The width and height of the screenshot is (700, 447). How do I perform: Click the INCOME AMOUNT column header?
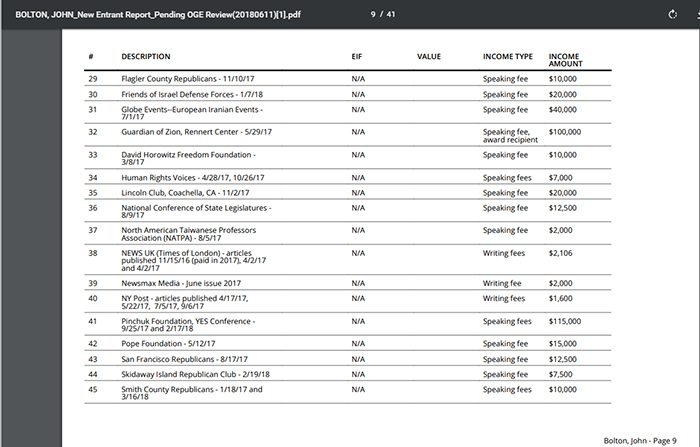(x=565, y=60)
